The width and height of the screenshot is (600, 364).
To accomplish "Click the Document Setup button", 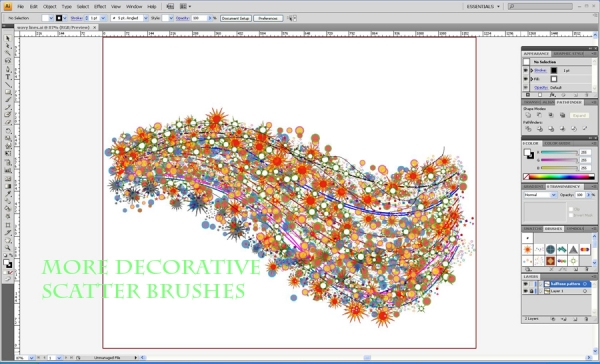I will pyautogui.click(x=236, y=18).
